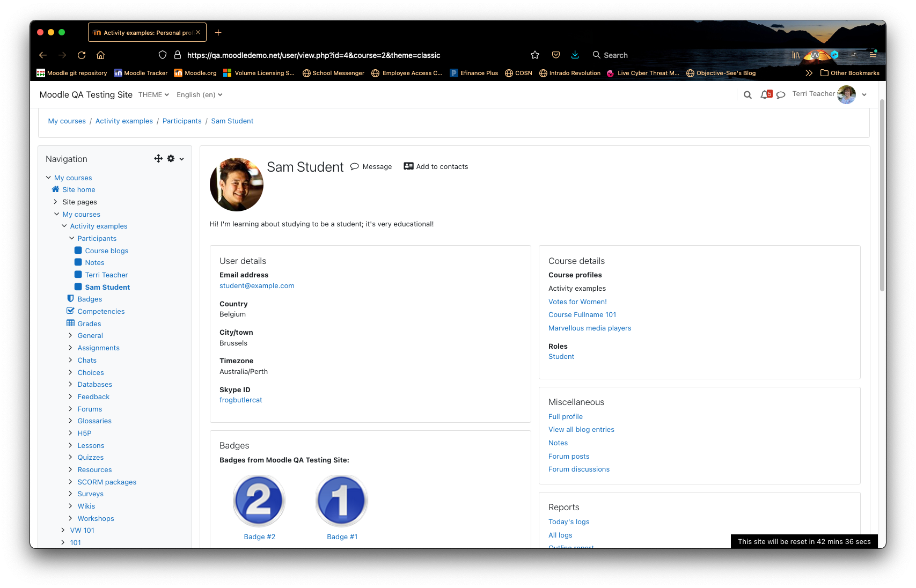Open Terri Teacher in navigation tree

click(x=106, y=275)
